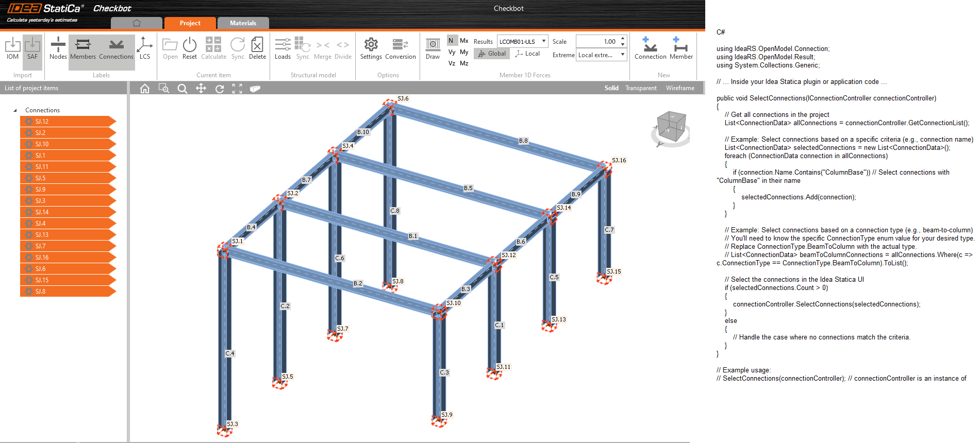Switch to the Project tab
980x443 pixels.
[x=190, y=23]
